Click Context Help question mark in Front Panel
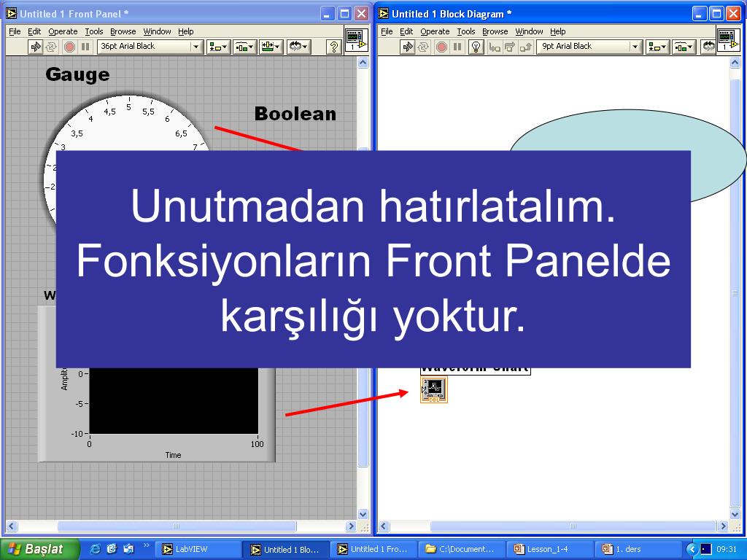This screenshot has height=560, width=747. coord(334,47)
